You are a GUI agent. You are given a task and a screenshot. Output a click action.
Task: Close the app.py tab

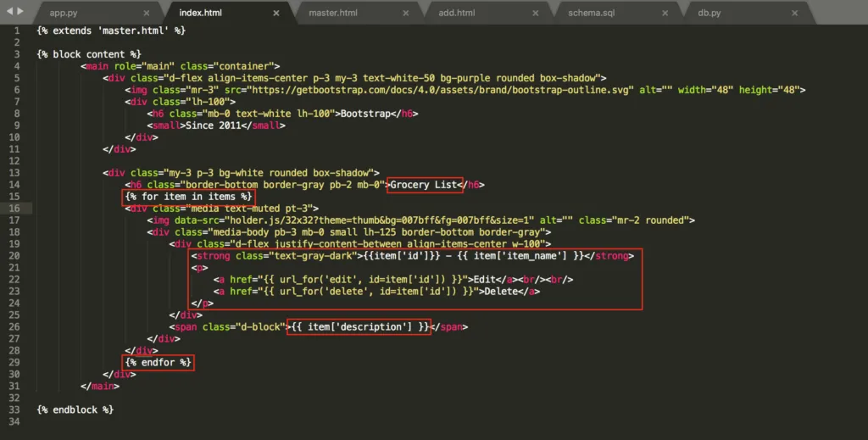tap(146, 13)
